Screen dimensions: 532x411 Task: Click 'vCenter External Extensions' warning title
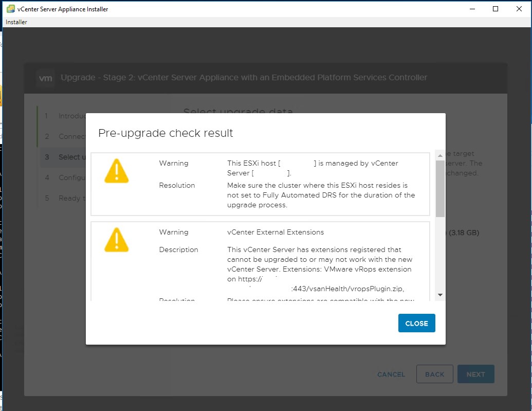point(275,232)
